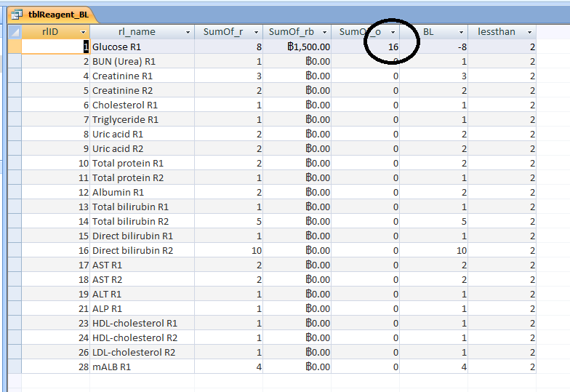Click the SumOf_r value 8 for Glucose R1
The height and width of the screenshot is (392, 570).
pos(228,47)
